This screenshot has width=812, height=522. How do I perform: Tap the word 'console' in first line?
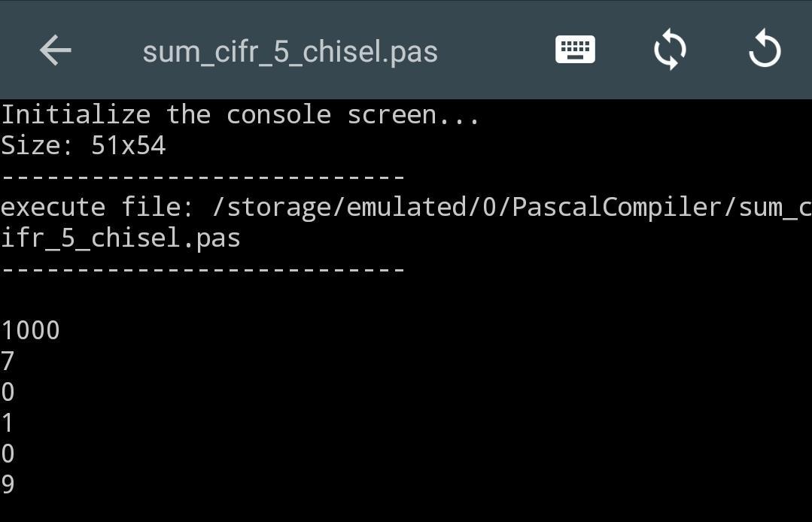pos(278,115)
